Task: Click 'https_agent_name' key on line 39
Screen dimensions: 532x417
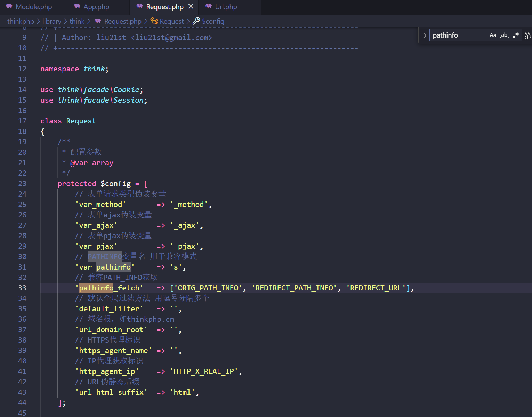Action: [113, 351]
